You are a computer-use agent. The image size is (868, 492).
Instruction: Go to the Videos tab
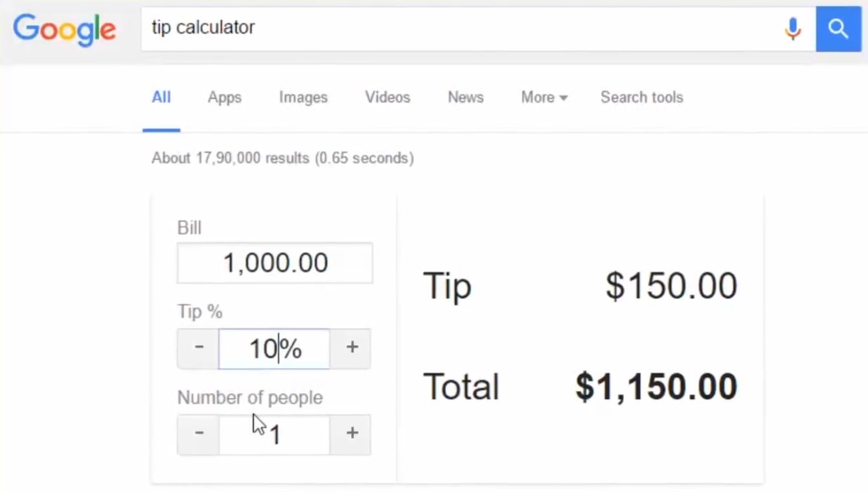[387, 98]
